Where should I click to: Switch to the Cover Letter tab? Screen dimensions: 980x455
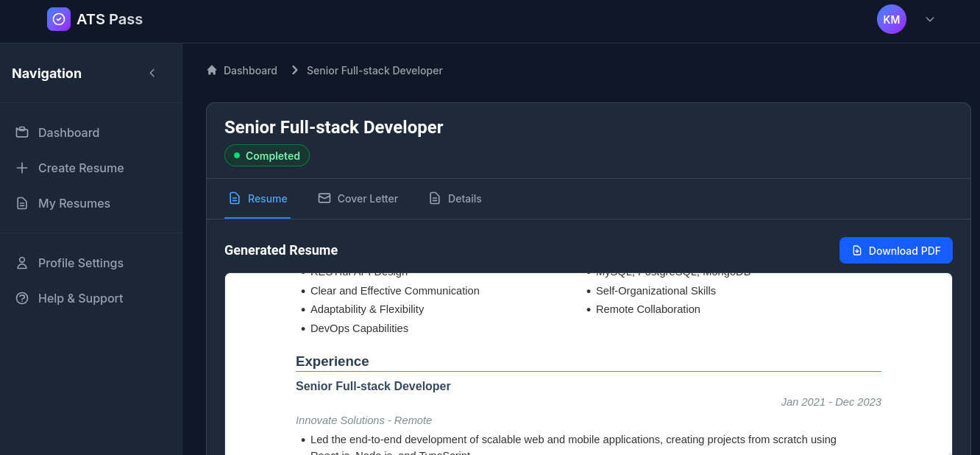[358, 199]
